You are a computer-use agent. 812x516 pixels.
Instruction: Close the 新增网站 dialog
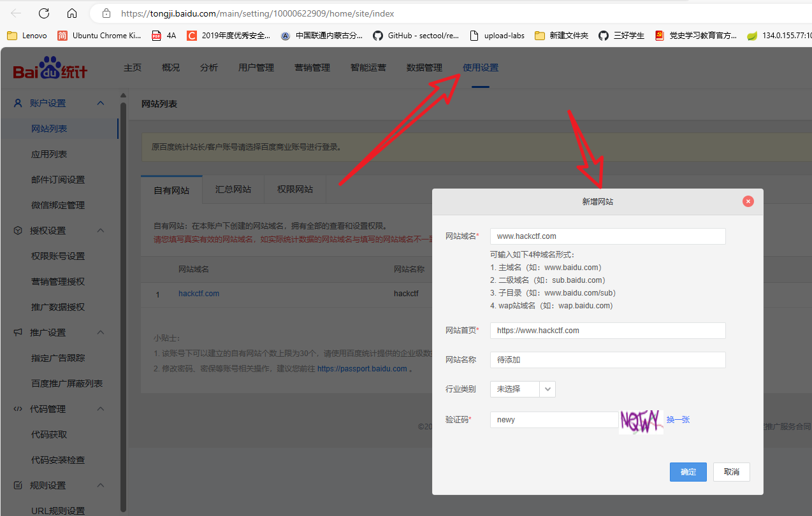click(748, 201)
